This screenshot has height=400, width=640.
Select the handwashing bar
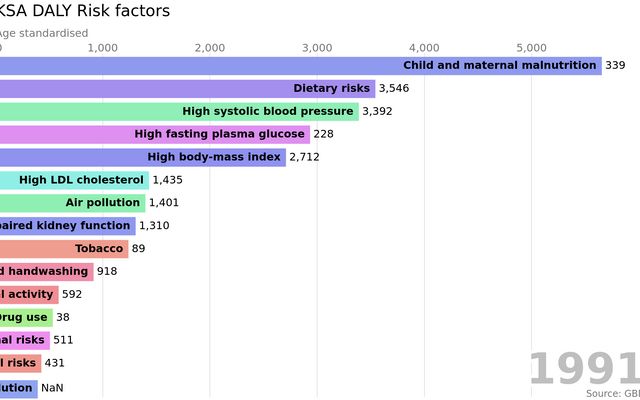click(46, 272)
